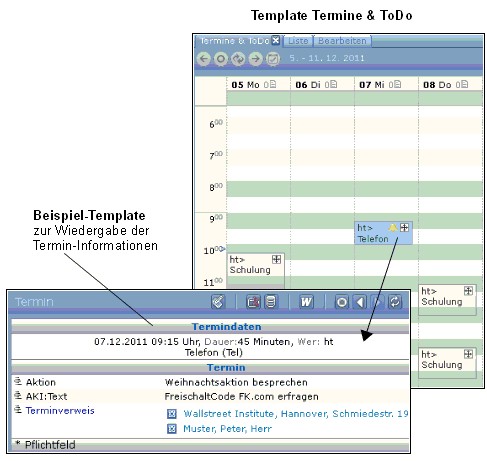The image size is (487, 461).
Task: Open the date picker calendar icon
Action: pos(273,59)
